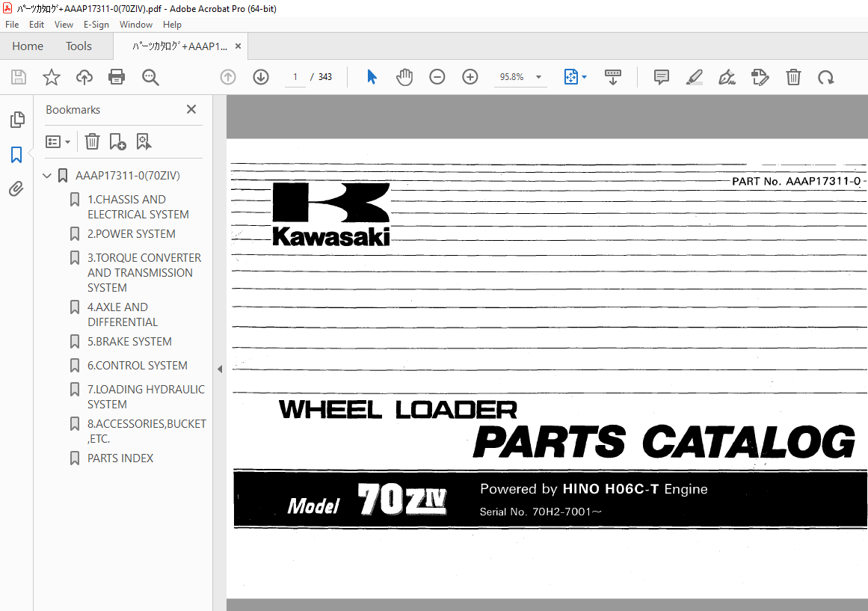868x611 pixels.
Task: Open the Help menu
Action: pos(172,25)
